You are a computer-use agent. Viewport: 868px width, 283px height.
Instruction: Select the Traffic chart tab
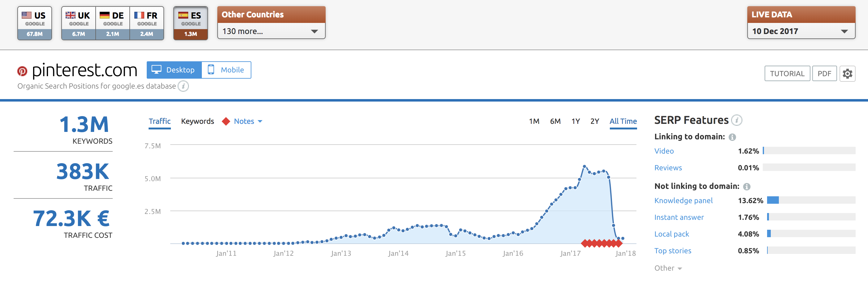pyautogui.click(x=160, y=121)
